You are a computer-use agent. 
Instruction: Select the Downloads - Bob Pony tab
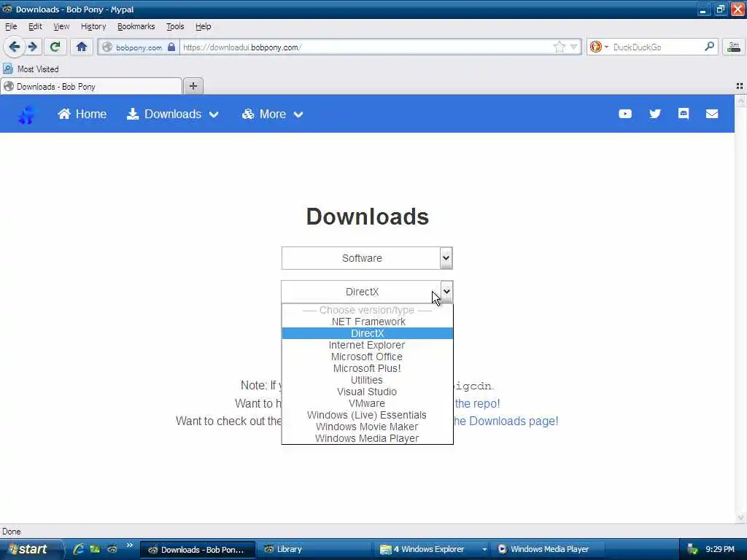click(x=91, y=87)
